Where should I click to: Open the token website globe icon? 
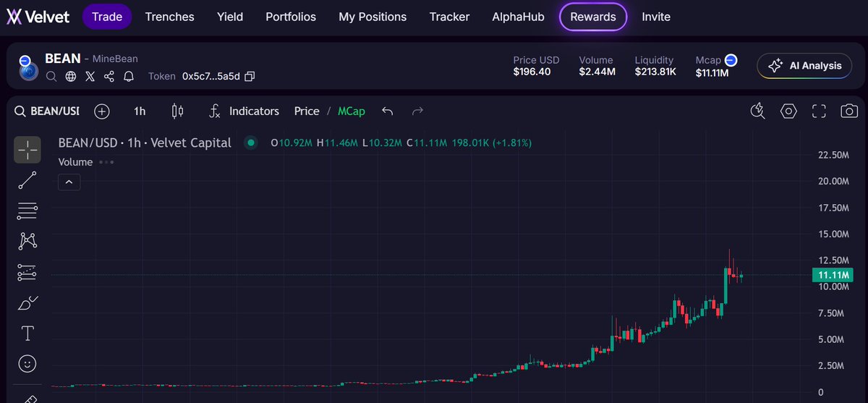[x=71, y=76]
